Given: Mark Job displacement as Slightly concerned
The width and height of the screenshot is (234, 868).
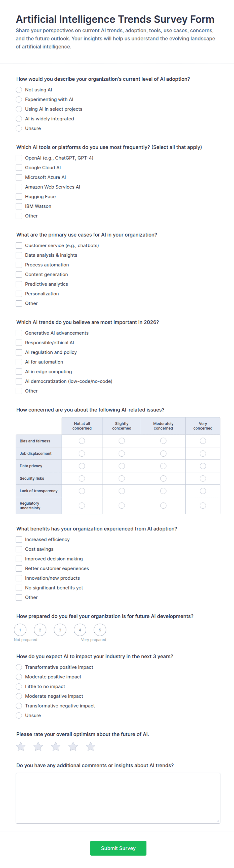Looking at the screenshot, I should click(x=122, y=454).
